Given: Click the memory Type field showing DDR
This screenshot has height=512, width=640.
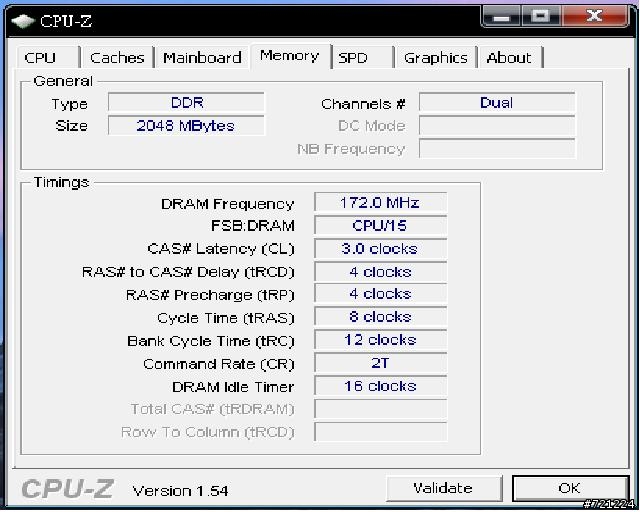Looking at the screenshot, I should click(x=186, y=102).
